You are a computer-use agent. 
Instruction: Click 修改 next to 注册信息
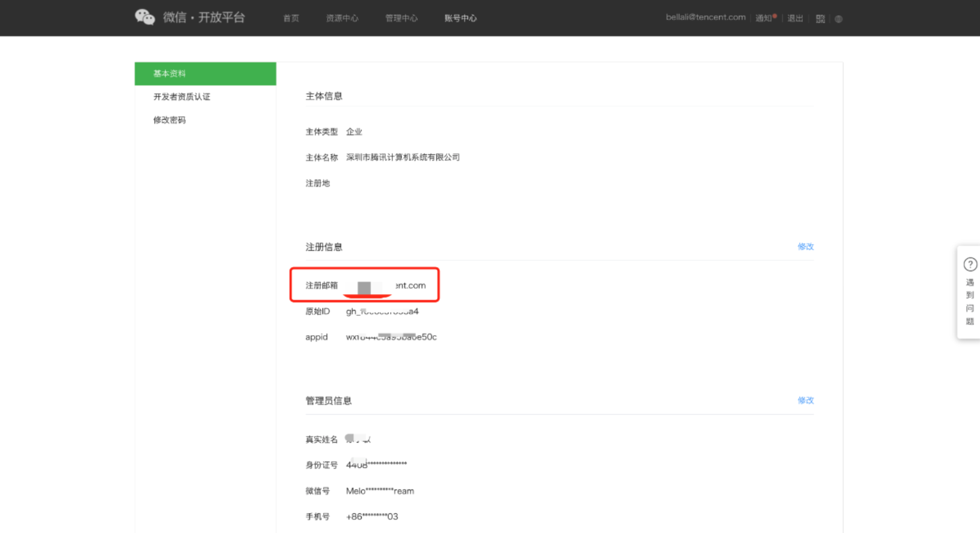click(x=805, y=247)
